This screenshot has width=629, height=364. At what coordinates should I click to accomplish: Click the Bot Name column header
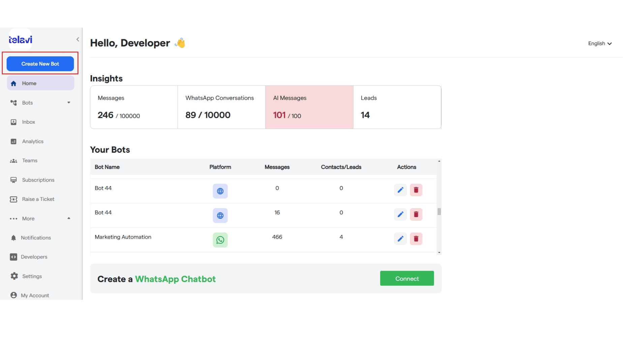click(x=107, y=167)
